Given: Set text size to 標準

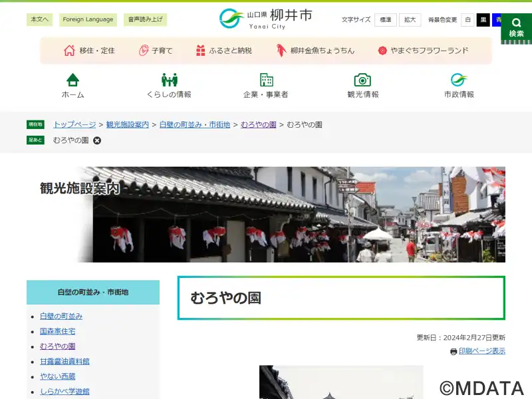Looking at the screenshot, I should coord(386,20).
